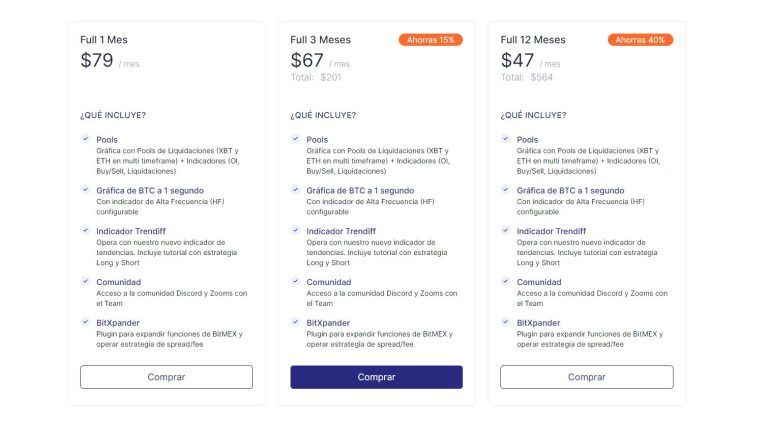Click the Ahorras 15% badge
This screenshot has height=424, width=768.
pos(431,40)
